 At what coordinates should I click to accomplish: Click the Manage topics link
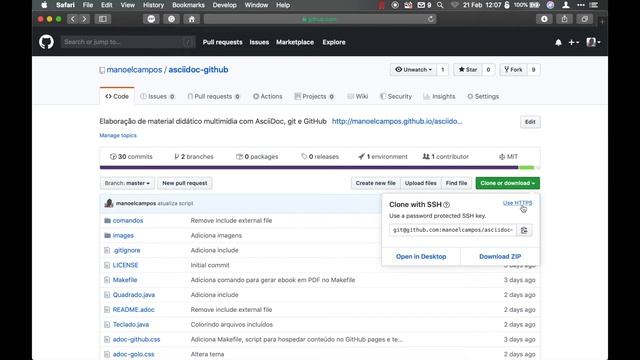[118, 136]
